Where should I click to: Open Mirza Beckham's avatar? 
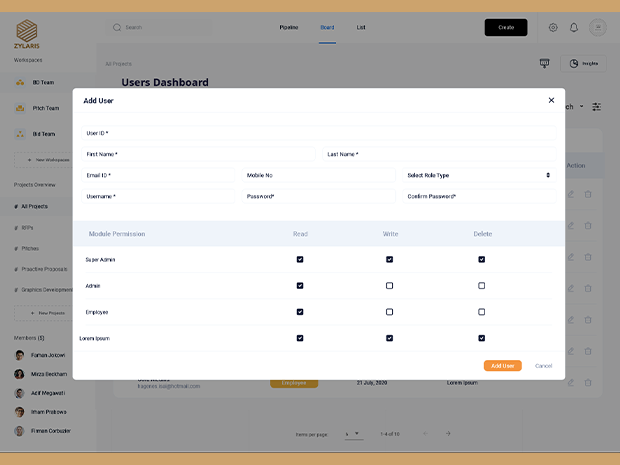click(x=19, y=374)
